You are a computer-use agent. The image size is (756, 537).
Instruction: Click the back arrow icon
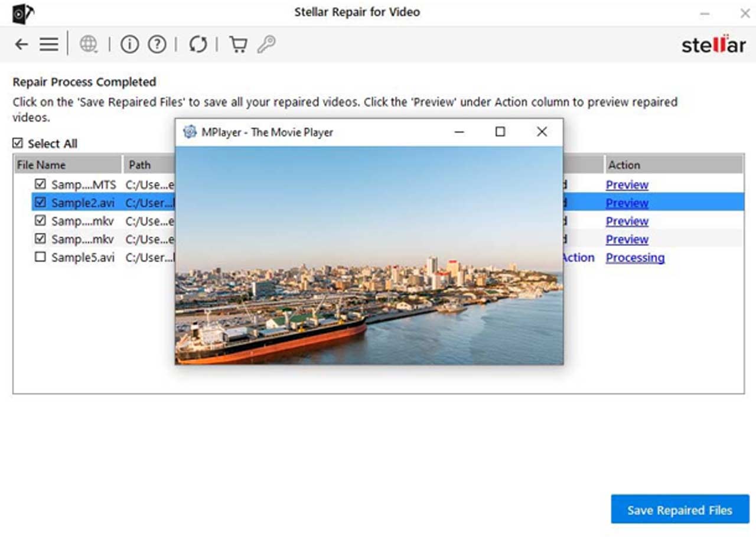(x=22, y=44)
